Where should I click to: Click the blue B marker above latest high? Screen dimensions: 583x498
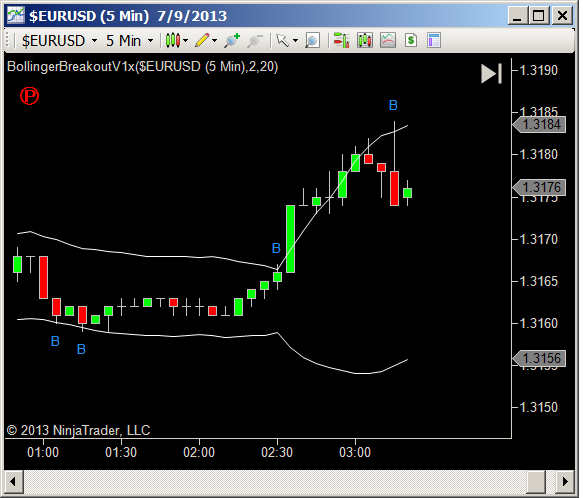tap(393, 106)
